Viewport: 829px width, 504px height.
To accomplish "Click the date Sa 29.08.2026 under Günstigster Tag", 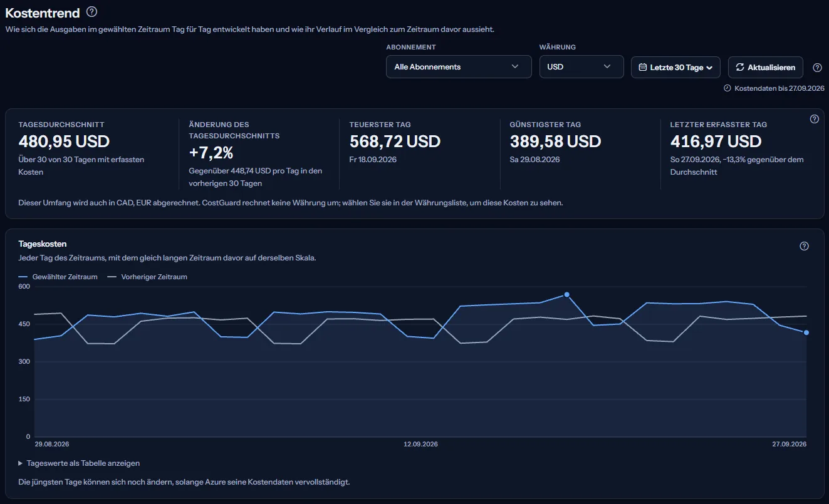I will [x=534, y=160].
